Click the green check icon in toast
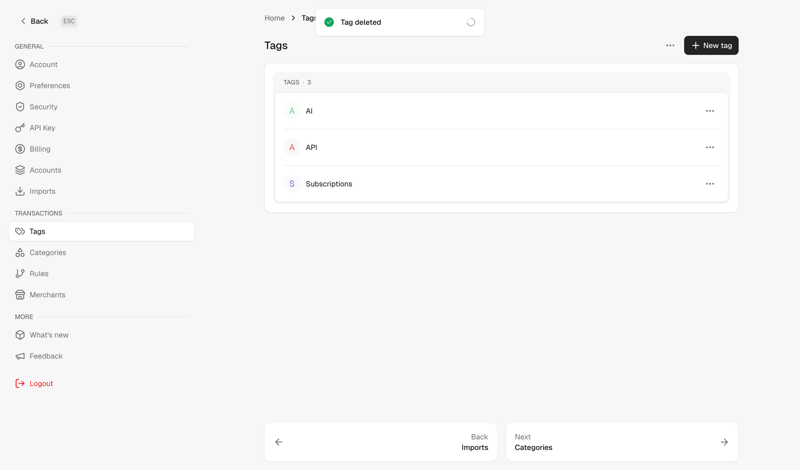800x470 pixels. (x=329, y=22)
